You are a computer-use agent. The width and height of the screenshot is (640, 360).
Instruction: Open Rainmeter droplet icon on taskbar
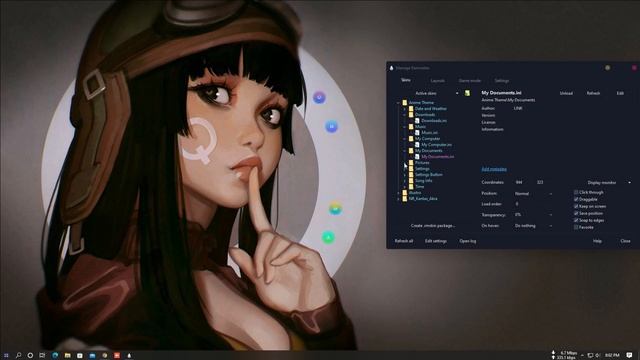[129, 356]
